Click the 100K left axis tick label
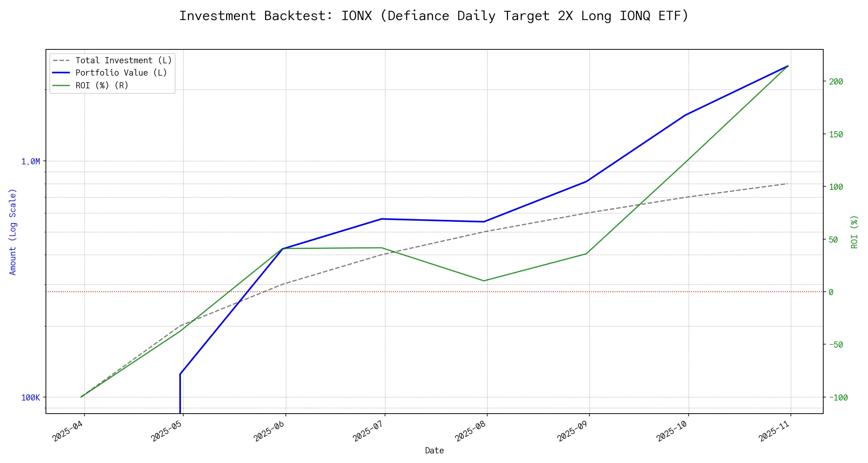Screen dimensions: 868x463 point(30,398)
